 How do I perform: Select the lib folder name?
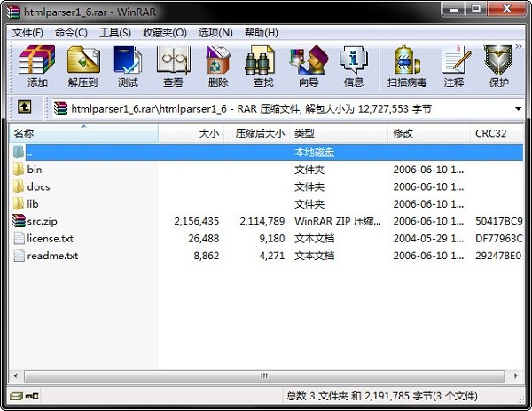tap(33, 204)
